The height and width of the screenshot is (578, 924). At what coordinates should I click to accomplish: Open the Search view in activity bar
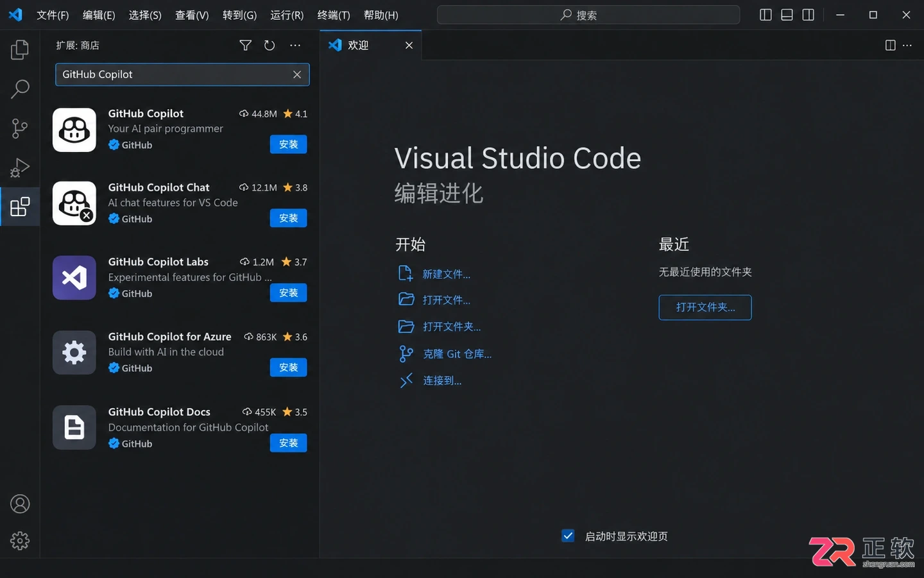tap(20, 89)
